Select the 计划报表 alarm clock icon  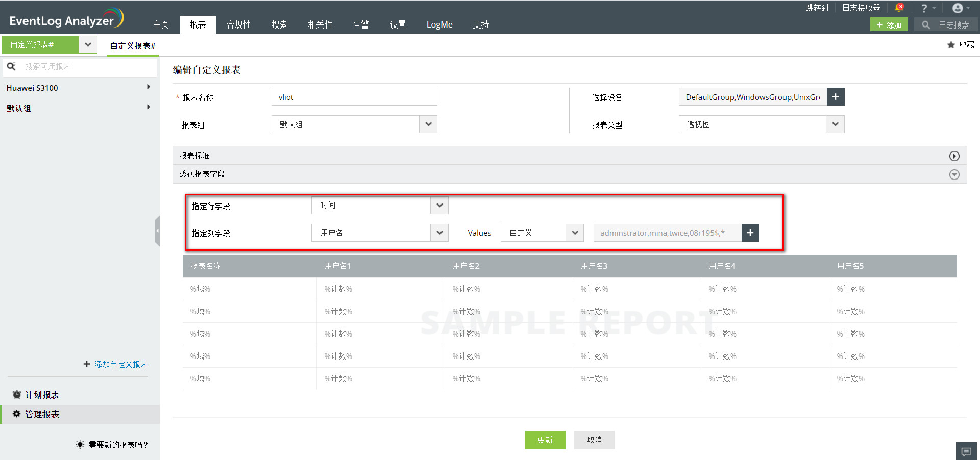(15, 394)
